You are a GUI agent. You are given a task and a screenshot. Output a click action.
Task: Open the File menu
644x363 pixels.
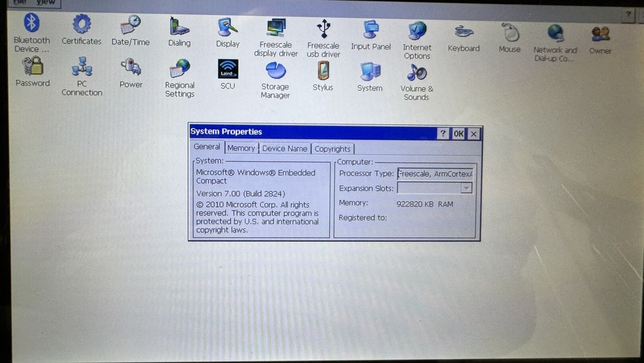coord(19,2)
